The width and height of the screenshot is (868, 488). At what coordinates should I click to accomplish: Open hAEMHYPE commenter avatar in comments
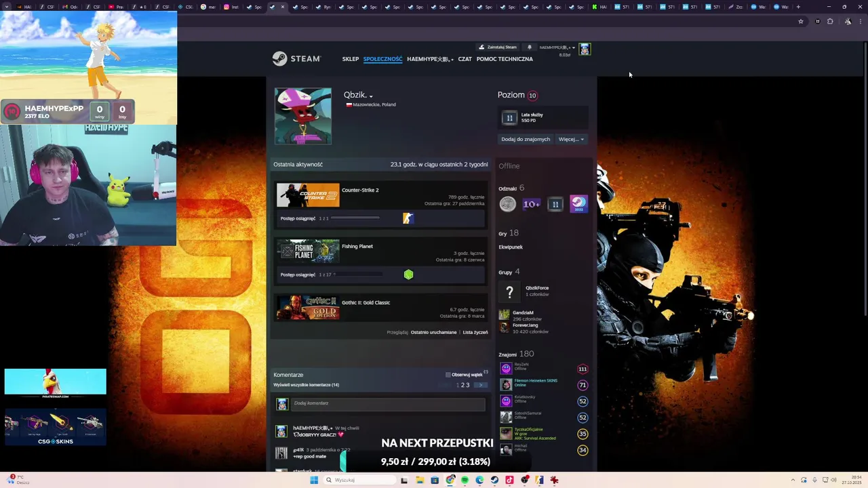pyautogui.click(x=281, y=432)
